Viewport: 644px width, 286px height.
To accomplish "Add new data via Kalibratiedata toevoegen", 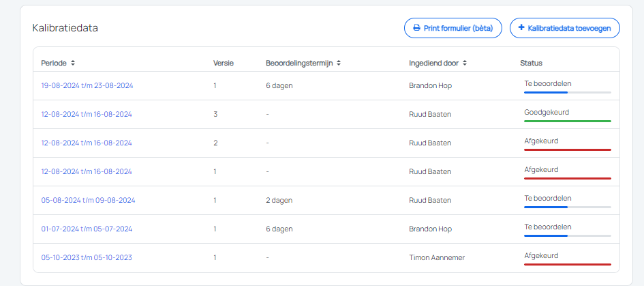I will coord(565,28).
